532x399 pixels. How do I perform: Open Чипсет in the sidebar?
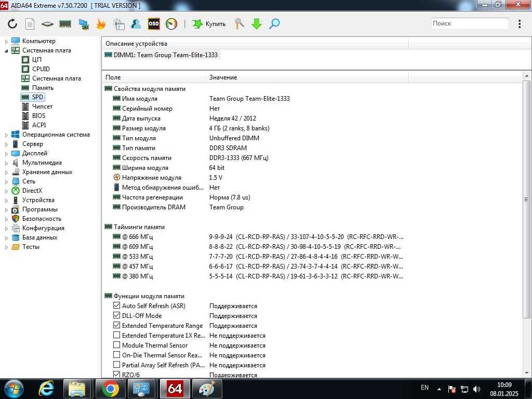coord(42,107)
